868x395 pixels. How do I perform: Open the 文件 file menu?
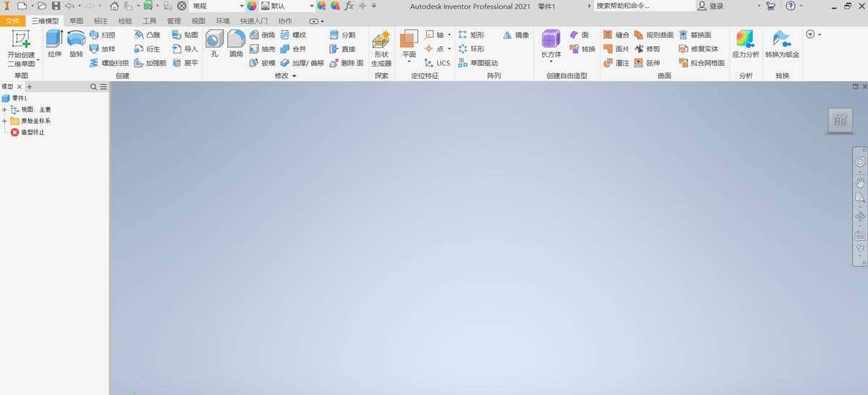click(14, 21)
